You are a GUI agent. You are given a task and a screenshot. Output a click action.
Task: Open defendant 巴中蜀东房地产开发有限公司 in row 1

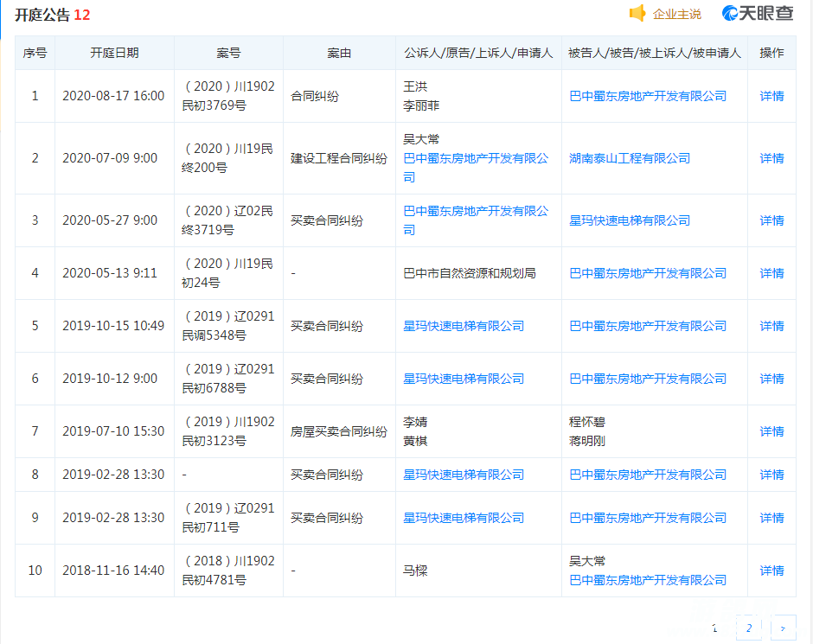pos(648,96)
